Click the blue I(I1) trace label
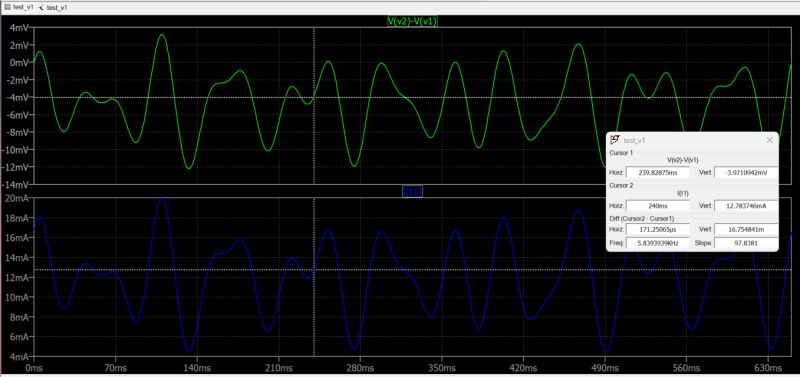800x377 pixels. (412, 191)
